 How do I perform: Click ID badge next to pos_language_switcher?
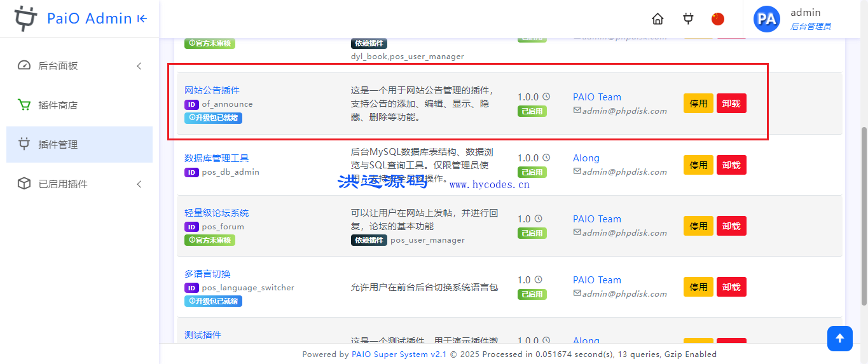click(x=191, y=288)
